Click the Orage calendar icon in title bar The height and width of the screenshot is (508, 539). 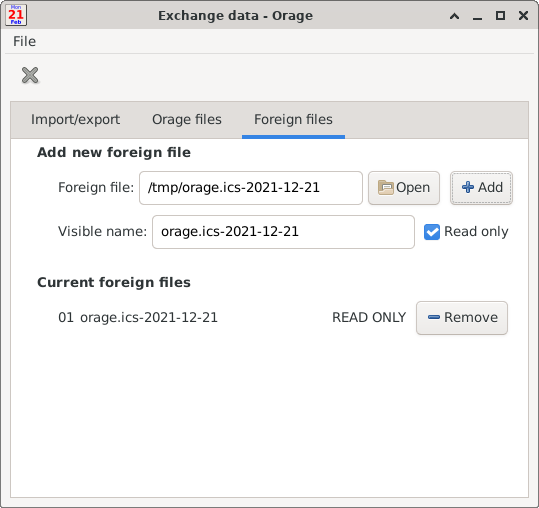(16, 15)
